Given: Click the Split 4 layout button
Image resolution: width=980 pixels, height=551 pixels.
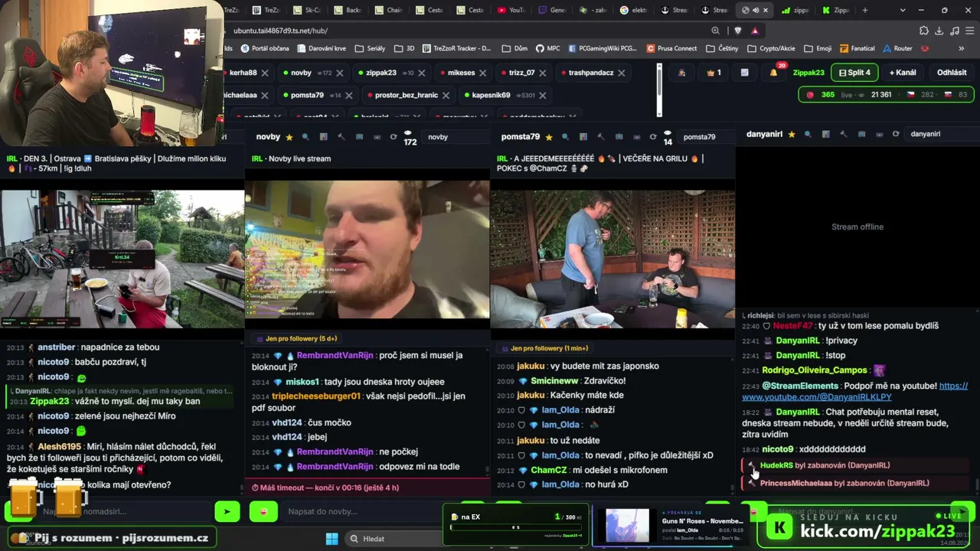Looking at the screenshot, I should [854, 73].
